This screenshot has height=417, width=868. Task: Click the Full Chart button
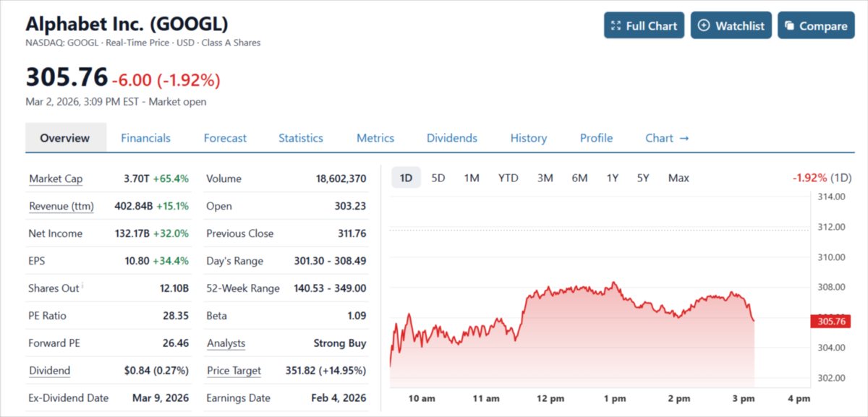644,25
